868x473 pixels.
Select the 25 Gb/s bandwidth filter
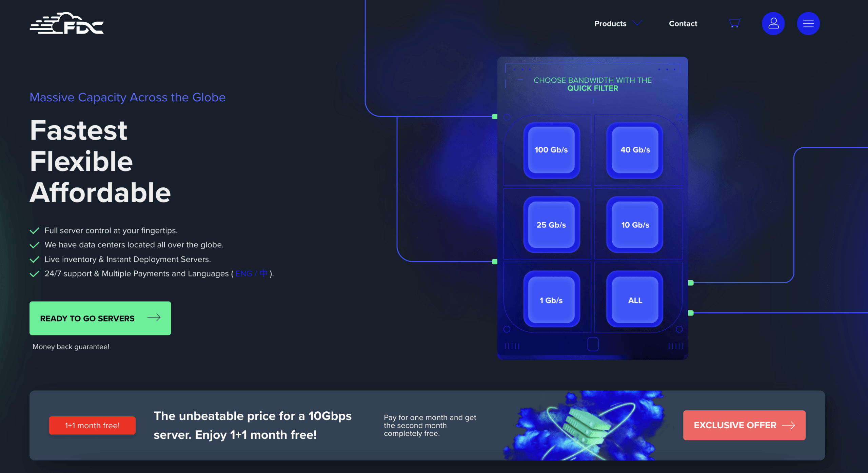[551, 225]
